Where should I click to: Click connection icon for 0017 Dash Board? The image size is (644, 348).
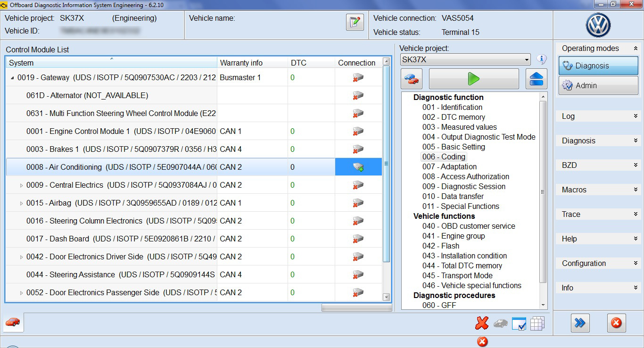coord(358,239)
